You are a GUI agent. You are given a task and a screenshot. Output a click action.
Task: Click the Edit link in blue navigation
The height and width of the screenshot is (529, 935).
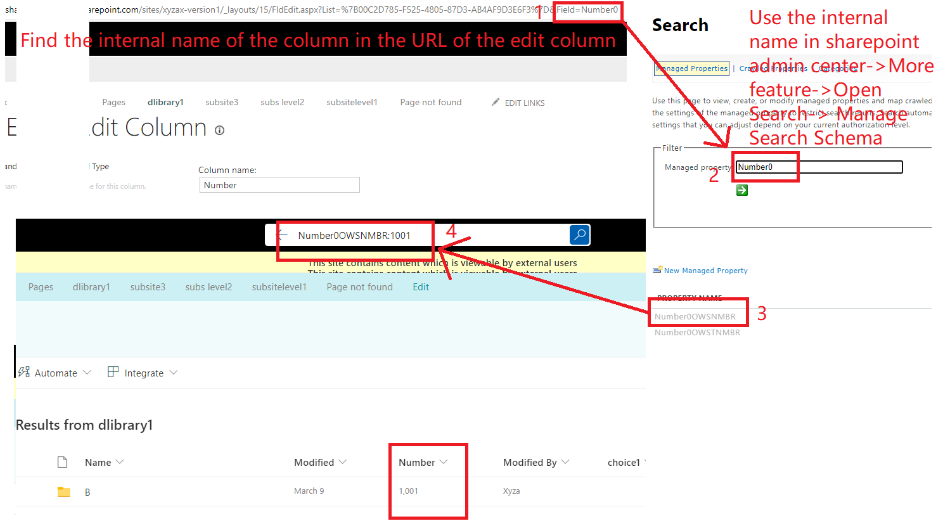point(421,287)
